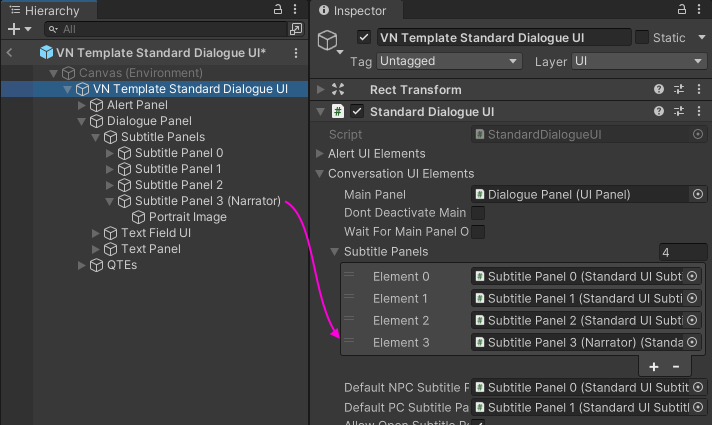
Task: Remove element with minus button in list
Action: [x=676, y=366]
